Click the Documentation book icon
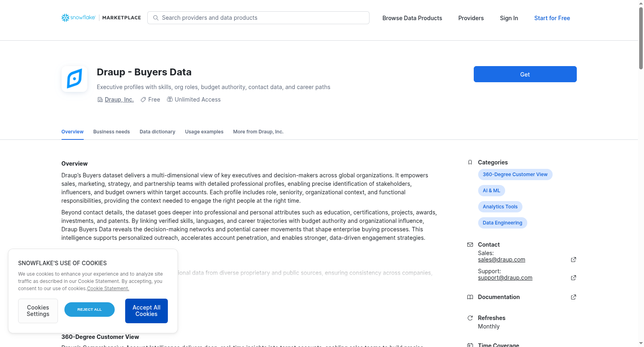 [470, 297]
